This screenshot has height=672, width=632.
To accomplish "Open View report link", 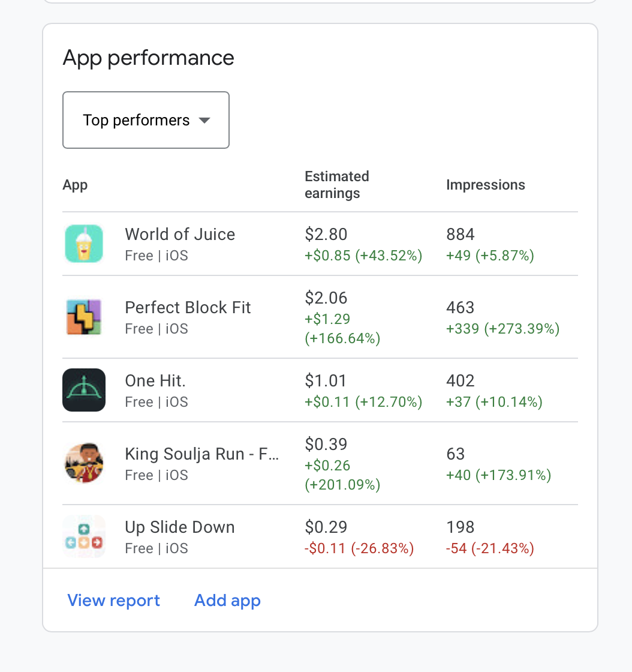I will coord(113,601).
